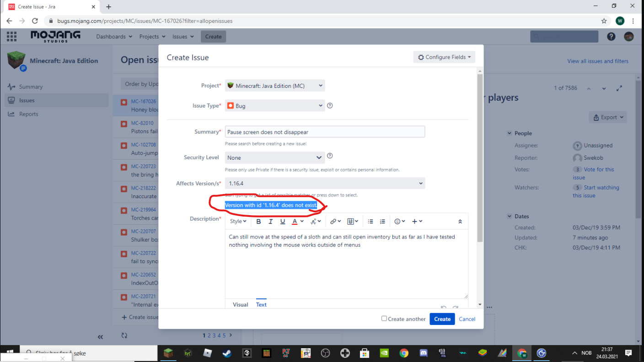Switch editor to Text tab
Screen dimensions: 644x362
tap(261, 304)
